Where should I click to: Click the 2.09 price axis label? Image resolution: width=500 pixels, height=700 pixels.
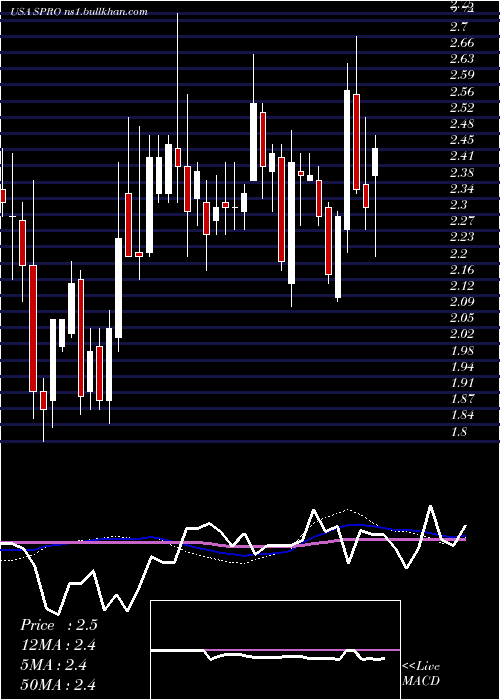click(x=462, y=302)
